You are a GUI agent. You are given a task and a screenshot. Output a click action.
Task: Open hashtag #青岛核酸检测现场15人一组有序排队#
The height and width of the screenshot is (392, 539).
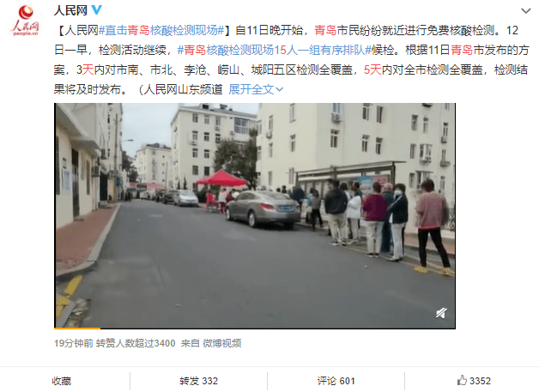point(275,50)
